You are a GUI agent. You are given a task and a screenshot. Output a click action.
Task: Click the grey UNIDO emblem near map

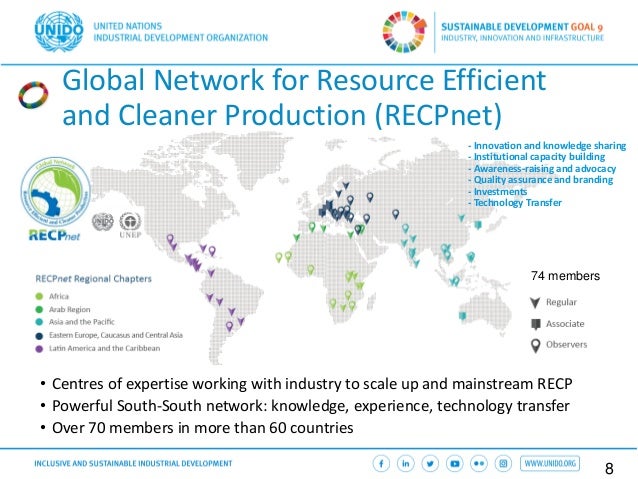pyautogui.click(x=103, y=222)
